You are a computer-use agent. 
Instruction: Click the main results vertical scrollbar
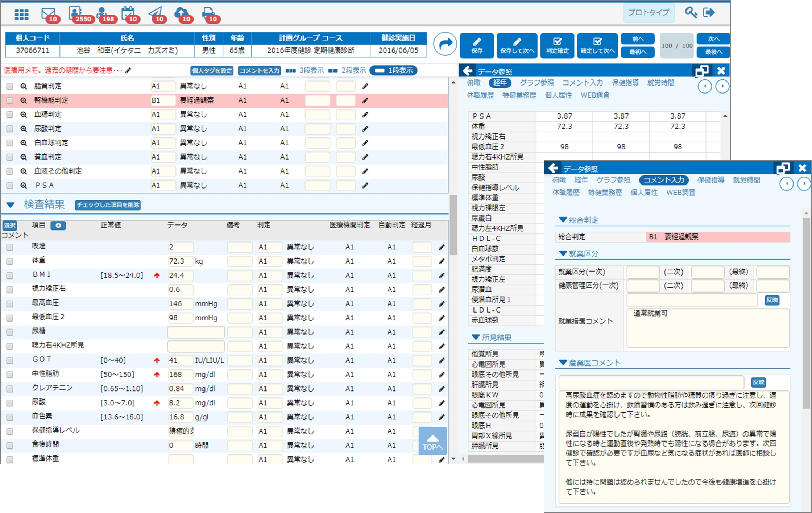coord(453,225)
